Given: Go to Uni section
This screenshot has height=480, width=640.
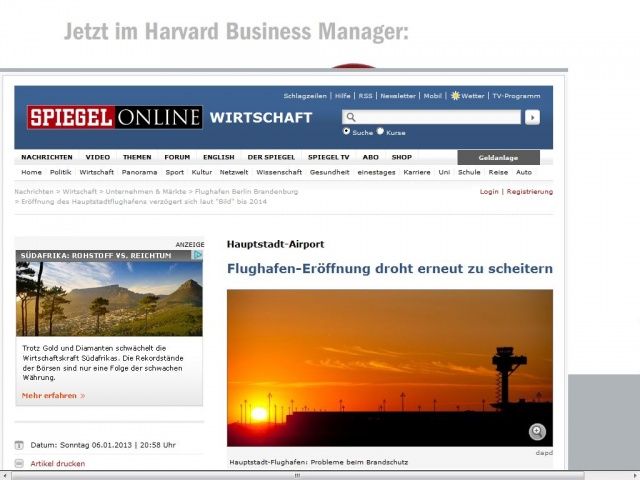Looking at the screenshot, I should coord(444,172).
